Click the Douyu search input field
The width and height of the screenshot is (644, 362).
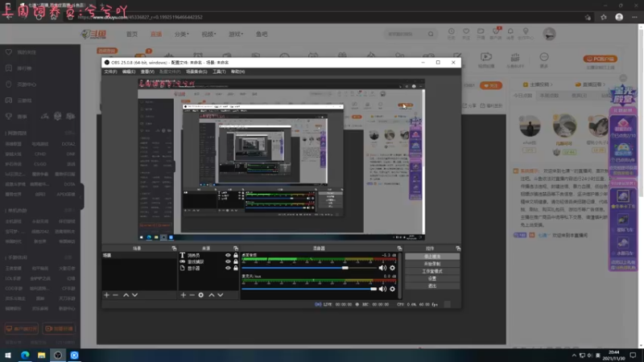coord(406,34)
